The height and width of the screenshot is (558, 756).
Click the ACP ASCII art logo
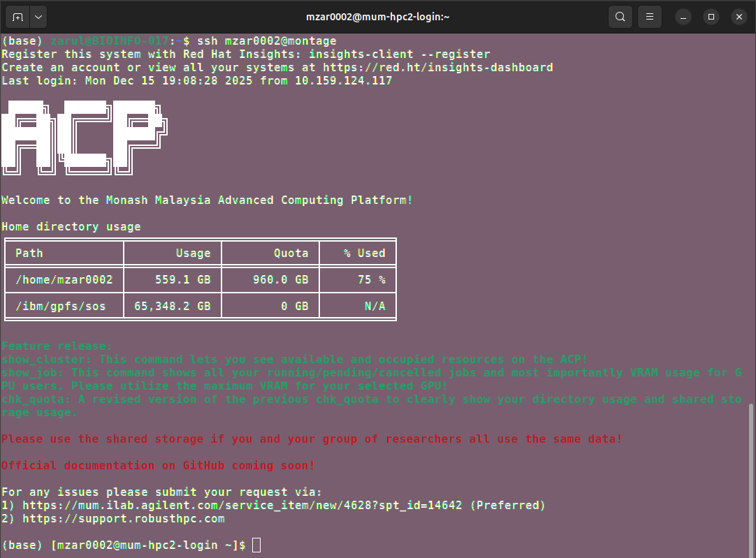coord(85,137)
